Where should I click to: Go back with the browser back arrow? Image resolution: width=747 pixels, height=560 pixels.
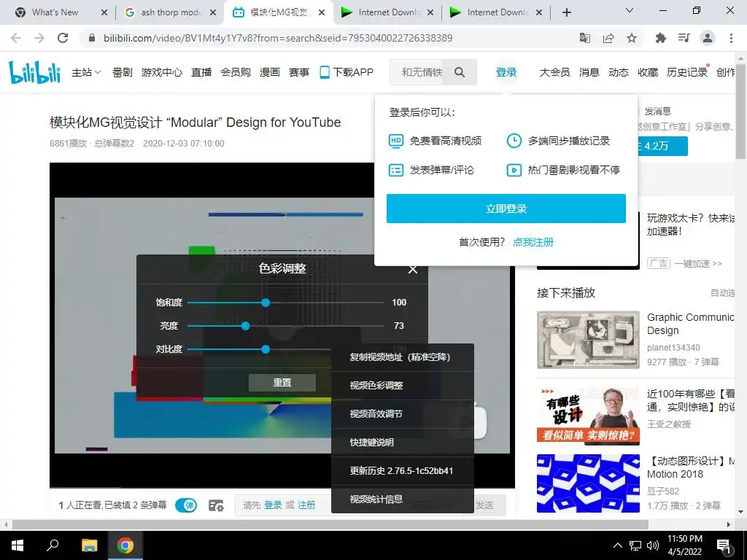[16, 38]
